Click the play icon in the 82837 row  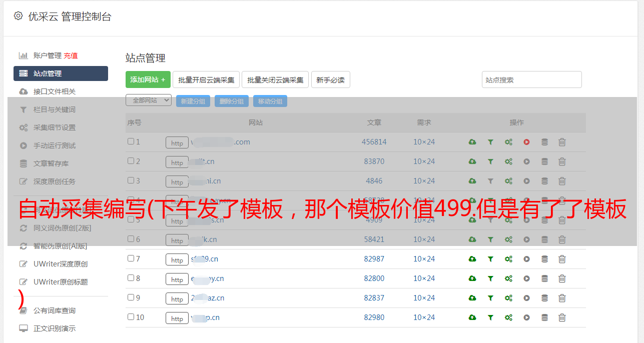coord(526,298)
